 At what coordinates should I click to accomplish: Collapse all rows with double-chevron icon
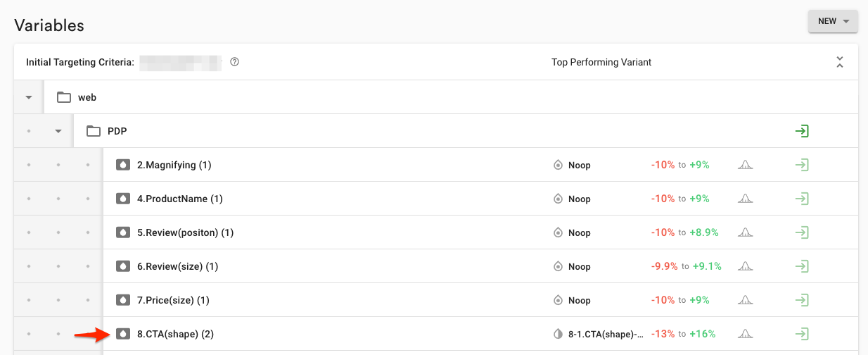839,62
